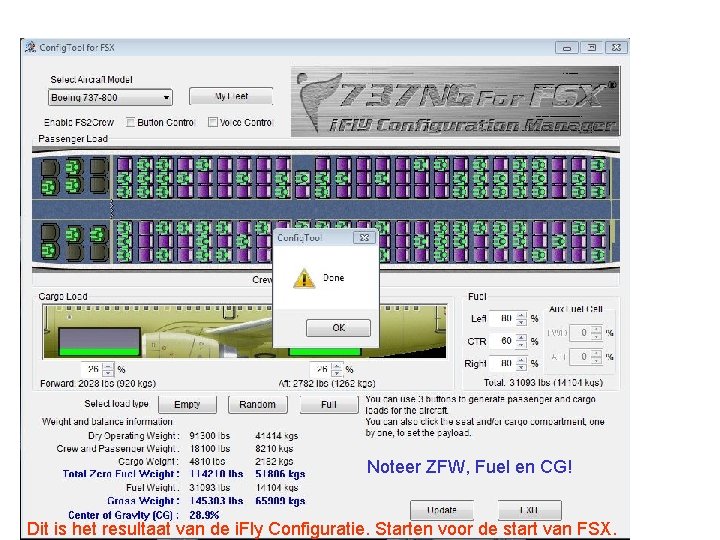Increase Aux Fuel Cell FWD percentage
The image size is (720, 540).
(x=596, y=329)
